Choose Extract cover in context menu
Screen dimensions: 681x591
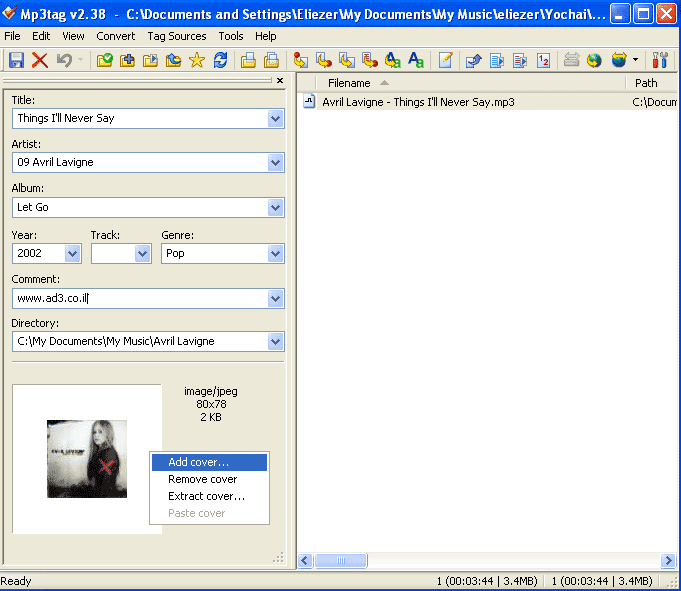[x=206, y=496]
